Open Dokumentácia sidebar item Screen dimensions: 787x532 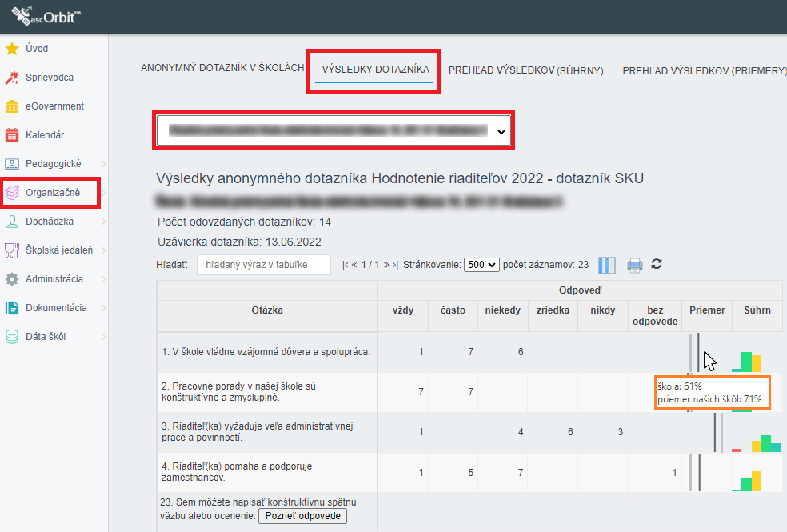coord(56,308)
